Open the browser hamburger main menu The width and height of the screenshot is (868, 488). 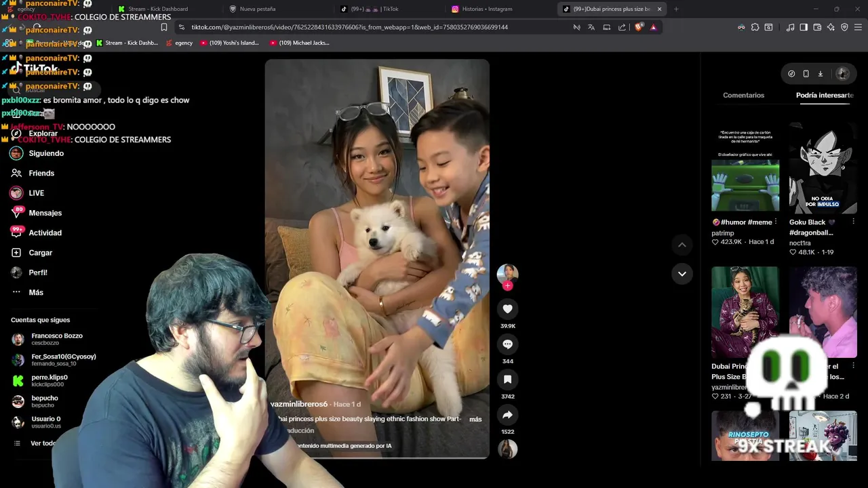tap(858, 27)
